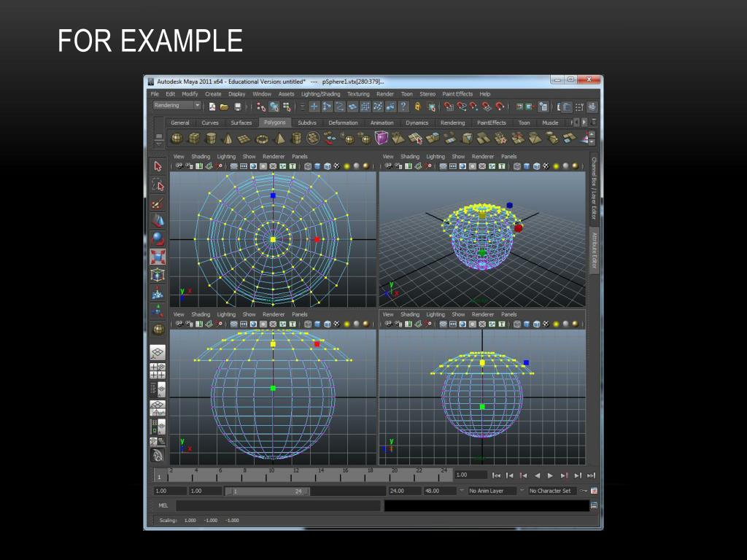
Task: Open Shading menu in top-left viewport
Action: (201, 156)
